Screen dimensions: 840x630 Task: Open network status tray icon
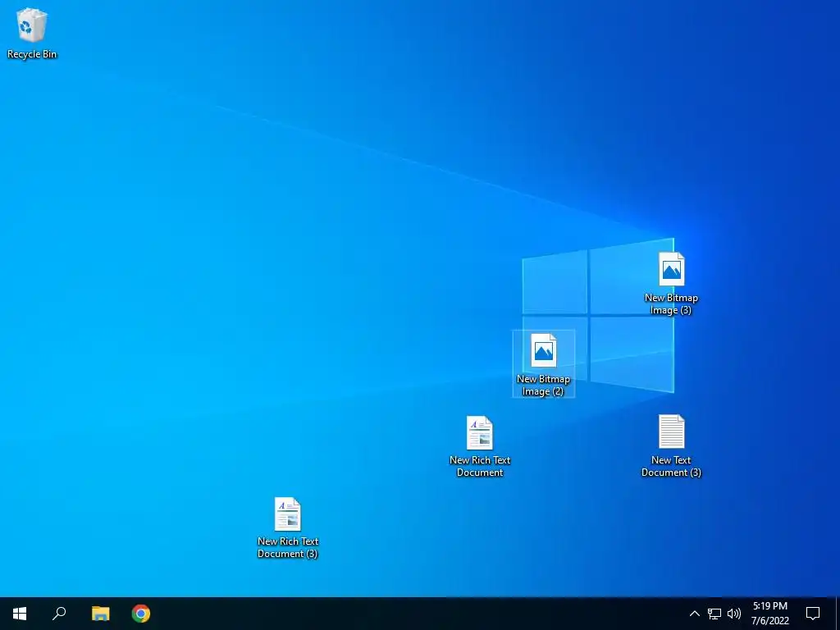coord(714,614)
